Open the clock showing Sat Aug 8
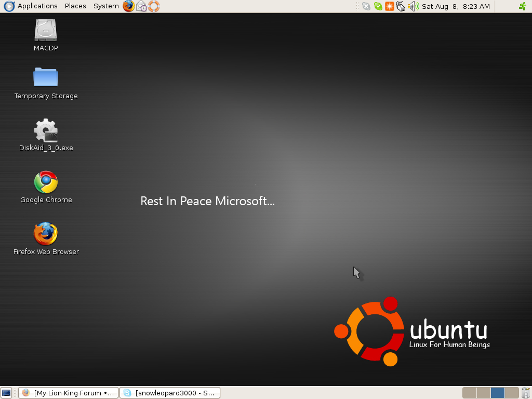The width and height of the screenshot is (532, 399). (456, 6)
